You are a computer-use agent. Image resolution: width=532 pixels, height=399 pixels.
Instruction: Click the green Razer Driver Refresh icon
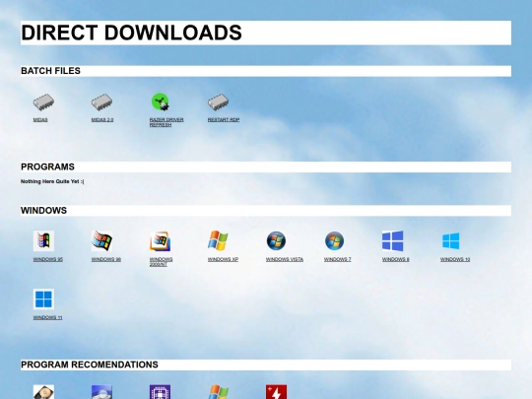point(161,101)
